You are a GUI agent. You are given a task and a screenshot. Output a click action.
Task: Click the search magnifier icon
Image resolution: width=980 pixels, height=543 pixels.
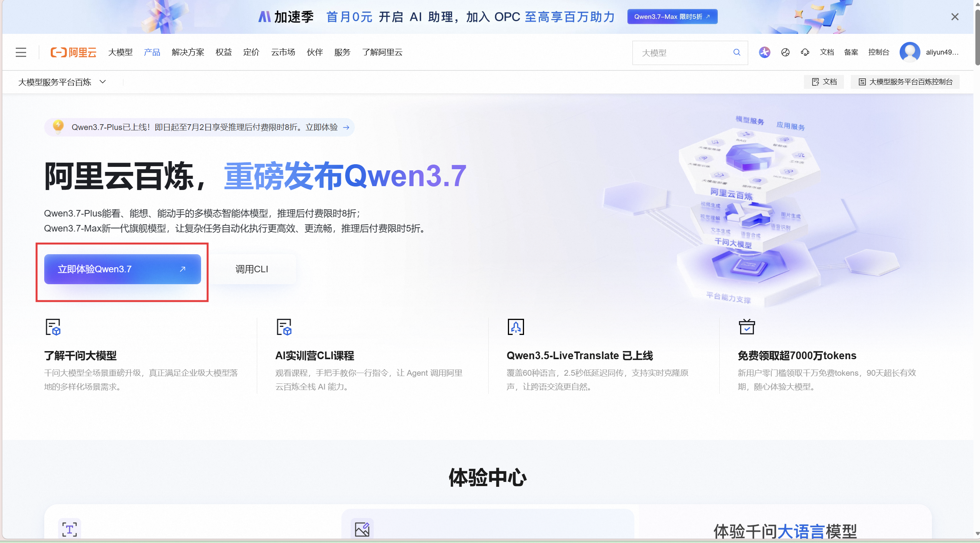pos(737,52)
